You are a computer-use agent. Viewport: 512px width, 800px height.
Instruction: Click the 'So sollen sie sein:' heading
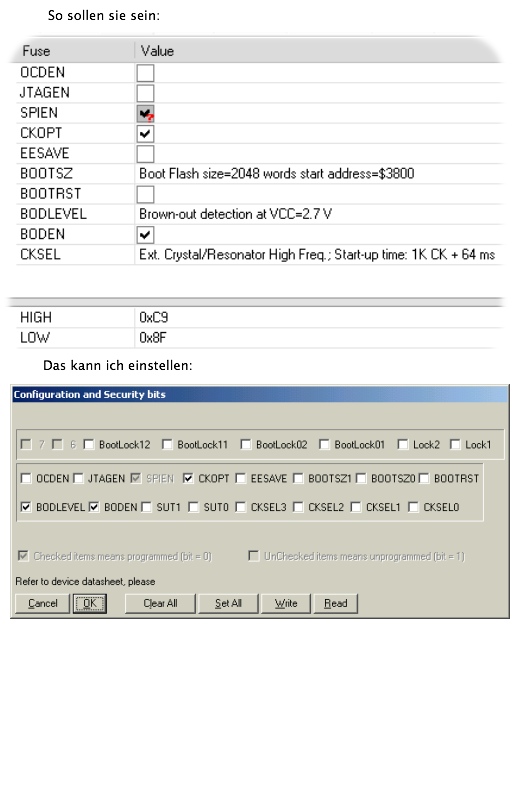click(x=104, y=15)
